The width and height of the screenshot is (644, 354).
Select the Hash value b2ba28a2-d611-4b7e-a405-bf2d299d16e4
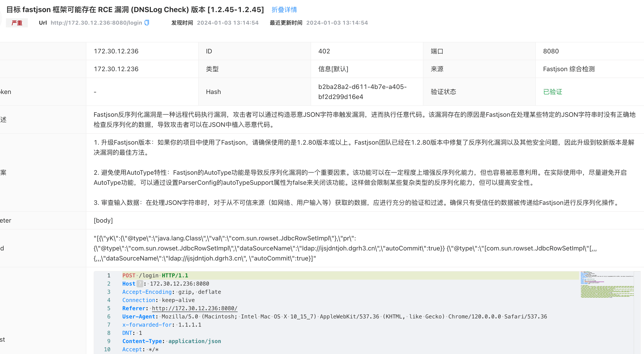click(x=362, y=92)
